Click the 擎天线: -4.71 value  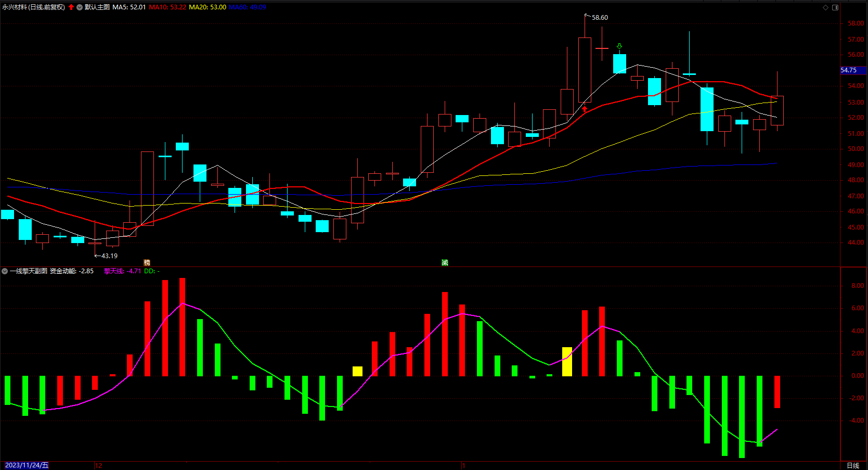[123, 271]
